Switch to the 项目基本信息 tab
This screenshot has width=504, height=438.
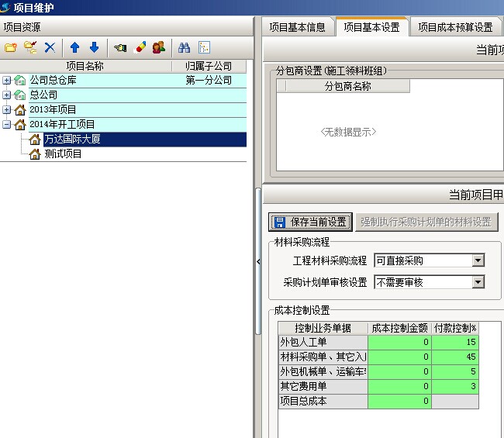[x=297, y=27]
